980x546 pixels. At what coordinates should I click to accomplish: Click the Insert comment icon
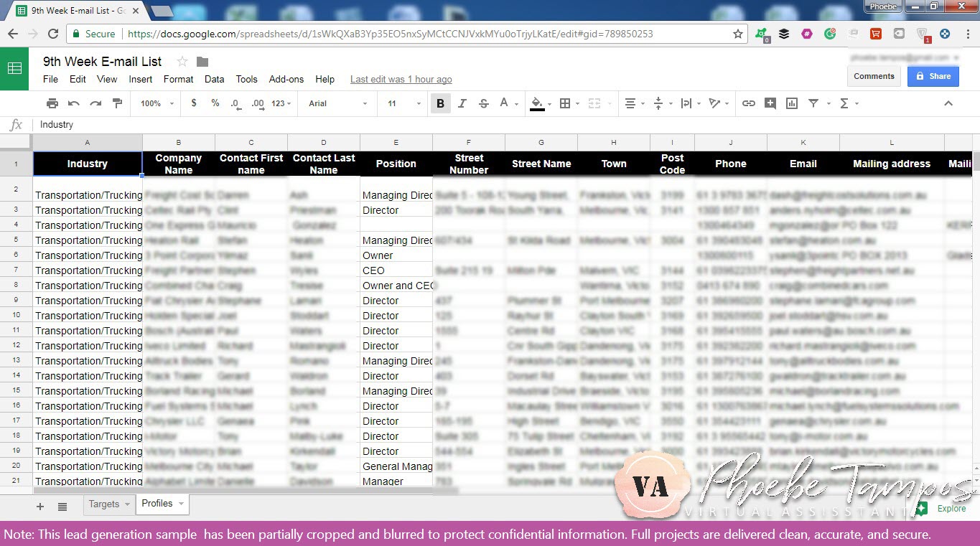pyautogui.click(x=770, y=103)
